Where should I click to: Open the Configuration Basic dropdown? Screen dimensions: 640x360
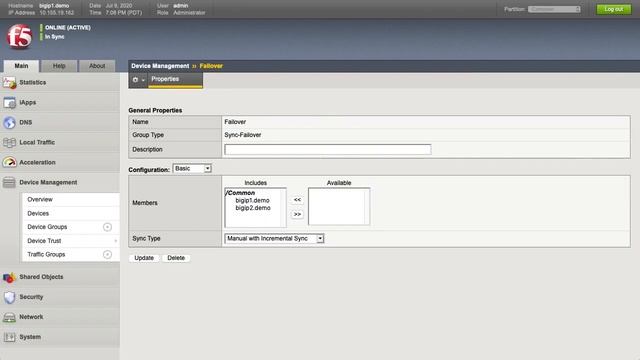point(192,169)
